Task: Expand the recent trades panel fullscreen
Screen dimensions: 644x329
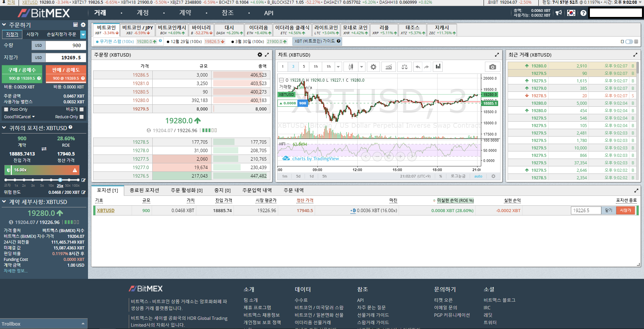Action: [635, 55]
